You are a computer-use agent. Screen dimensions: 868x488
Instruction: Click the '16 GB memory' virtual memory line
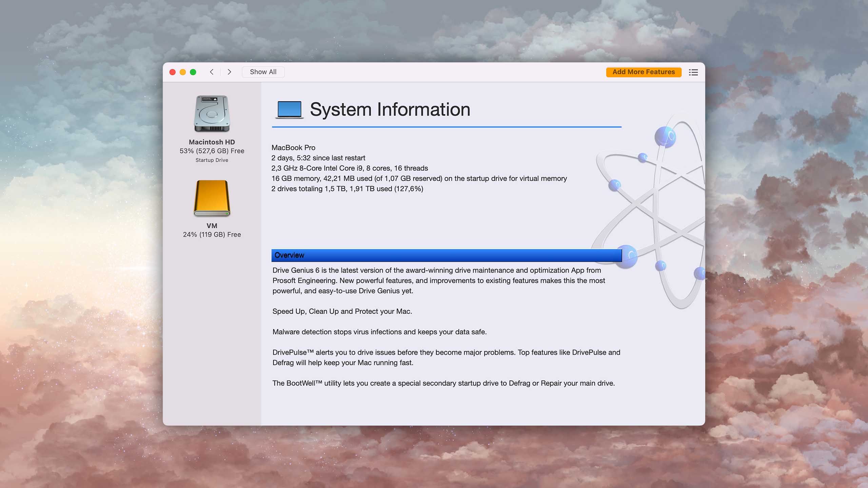(x=419, y=178)
